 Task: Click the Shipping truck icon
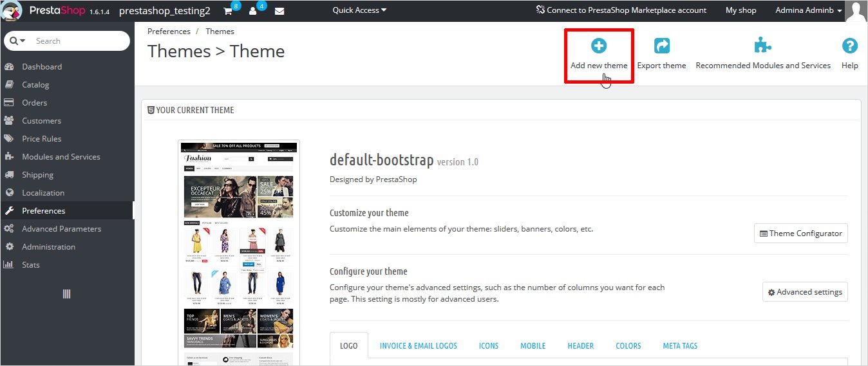[x=9, y=175]
